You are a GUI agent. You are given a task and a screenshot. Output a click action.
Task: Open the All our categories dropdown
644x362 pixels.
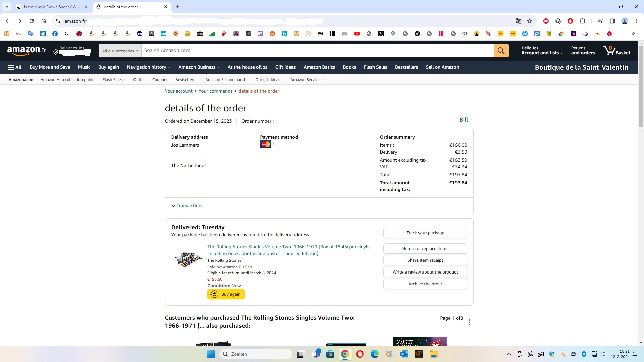[x=120, y=51]
